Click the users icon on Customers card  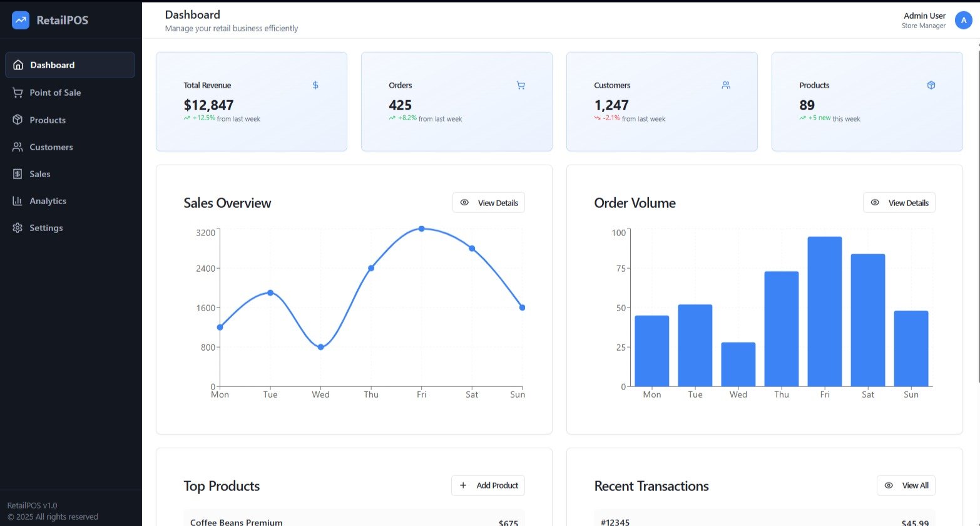tap(726, 85)
